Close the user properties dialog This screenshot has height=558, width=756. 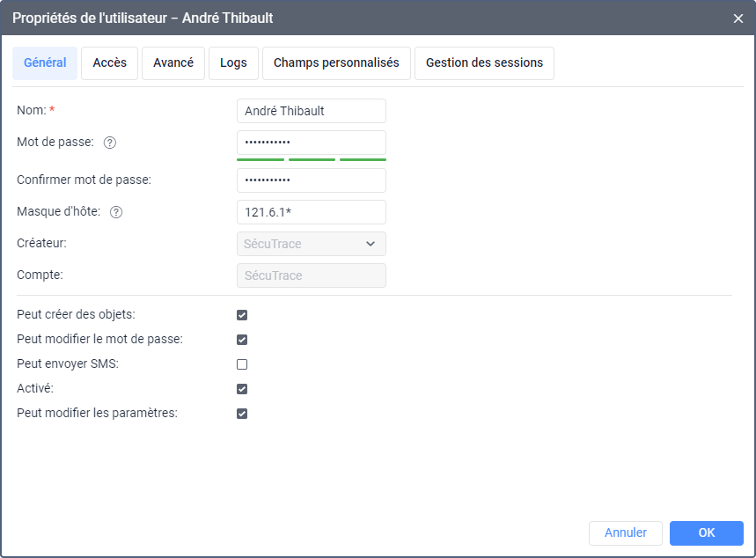(x=738, y=18)
